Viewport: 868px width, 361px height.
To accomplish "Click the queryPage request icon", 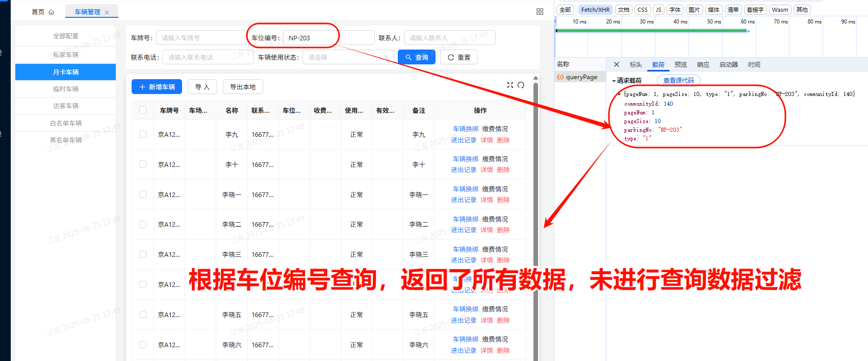I will point(560,77).
